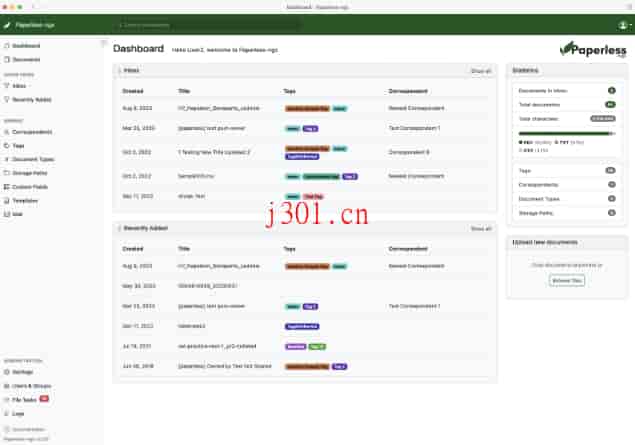Open the user profile menu
This screenshot has width=635, height=445.
622,24
